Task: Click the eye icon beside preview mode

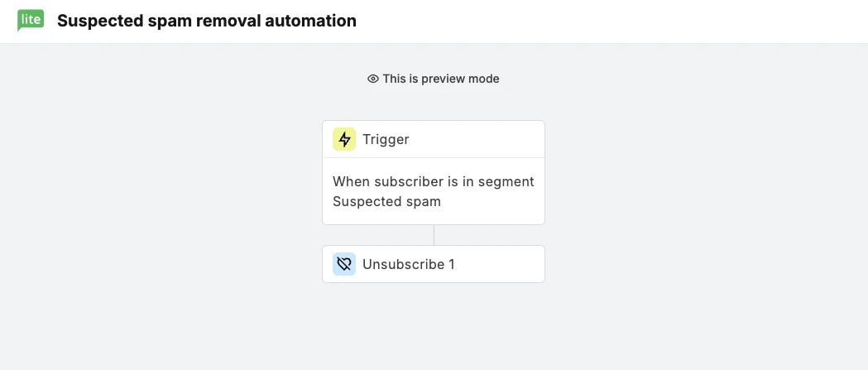Action: (373, 79)
